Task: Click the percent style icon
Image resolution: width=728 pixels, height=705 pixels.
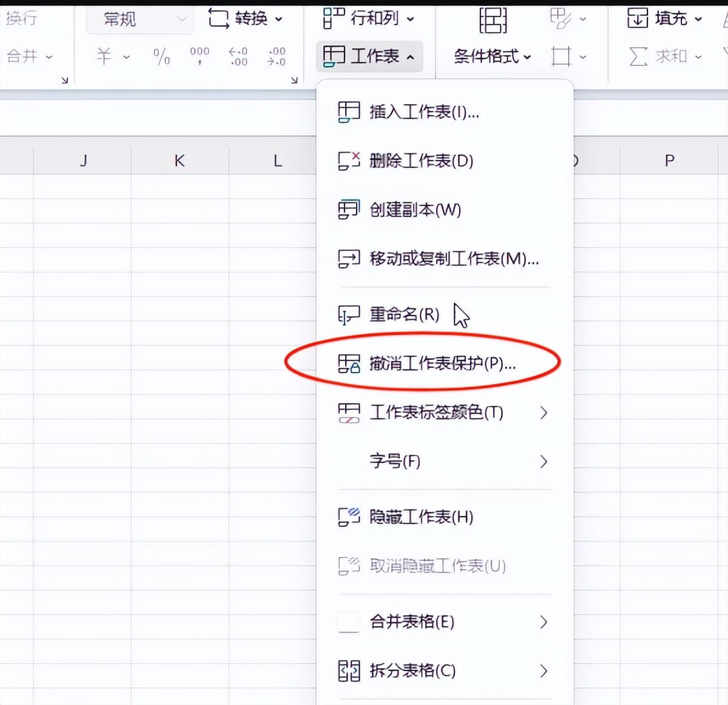Action: [x=162, y=56]
